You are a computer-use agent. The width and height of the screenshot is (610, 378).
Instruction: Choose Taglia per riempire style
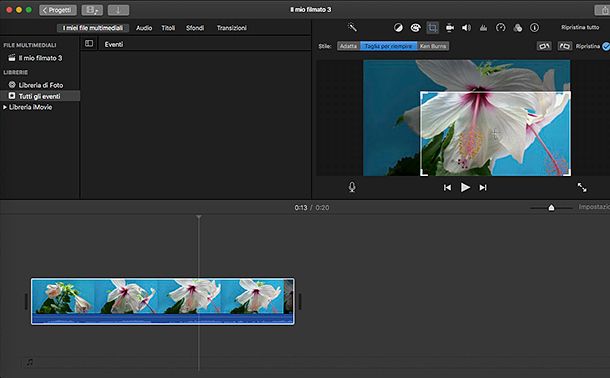388,46
